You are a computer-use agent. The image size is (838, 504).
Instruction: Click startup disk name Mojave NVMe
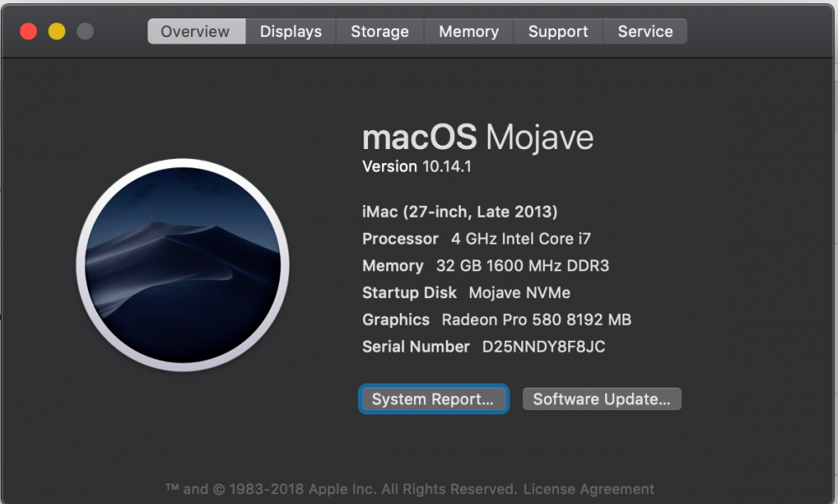click(520, 292)
